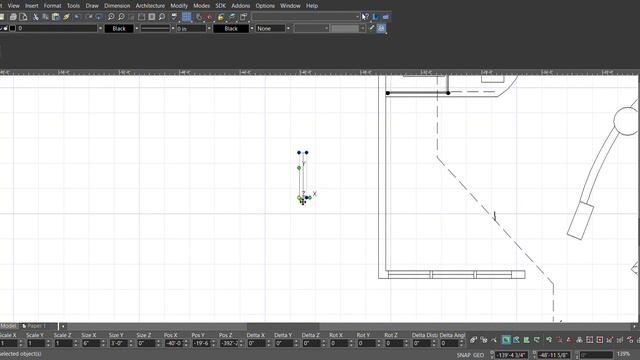Image resolution: width=640 pixels, height=360 pixels.
Task: Open the brush color Black dropdown
Action: 252,29
